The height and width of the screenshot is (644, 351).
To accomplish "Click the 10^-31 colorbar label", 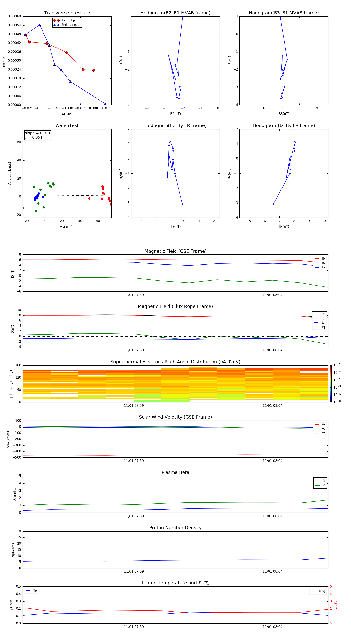I will (x=337, y=402).
